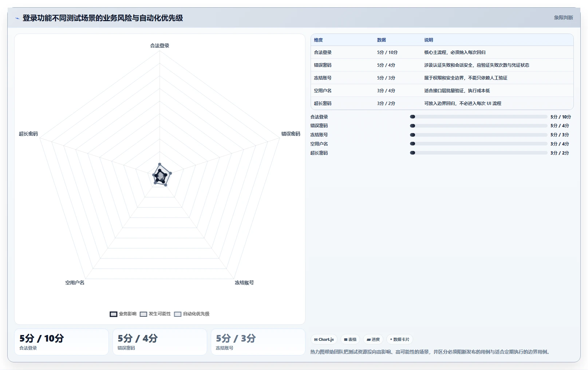Image resolution: width=588 pixels, height=370 pixels.
Task: Click the 合法登录 progress bar
Action: [x=478, y=117]
